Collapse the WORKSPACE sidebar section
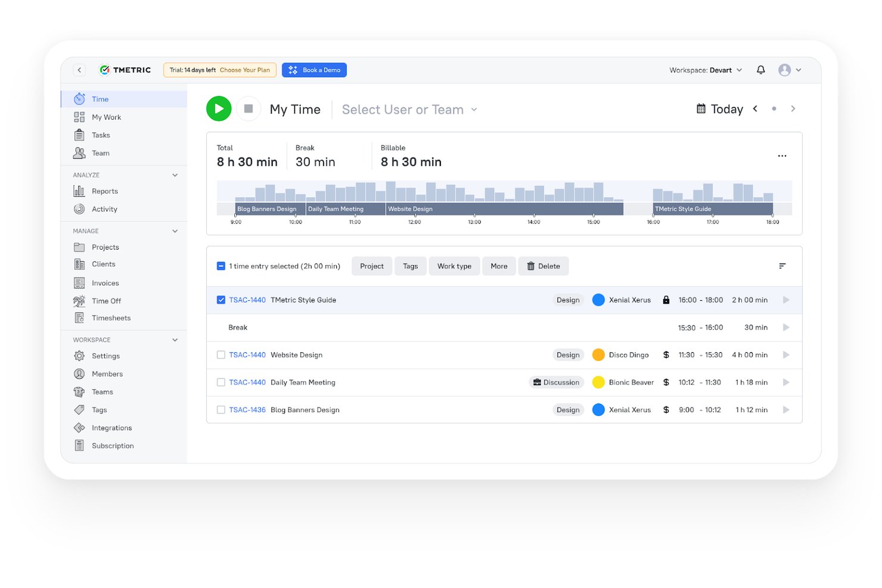Screen dimensions: 882x588 175,340
